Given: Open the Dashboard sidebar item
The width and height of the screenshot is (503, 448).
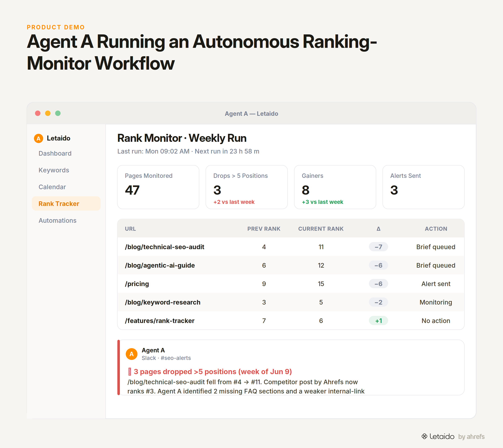Looking at the screenshot, I should tap(66, 154).
